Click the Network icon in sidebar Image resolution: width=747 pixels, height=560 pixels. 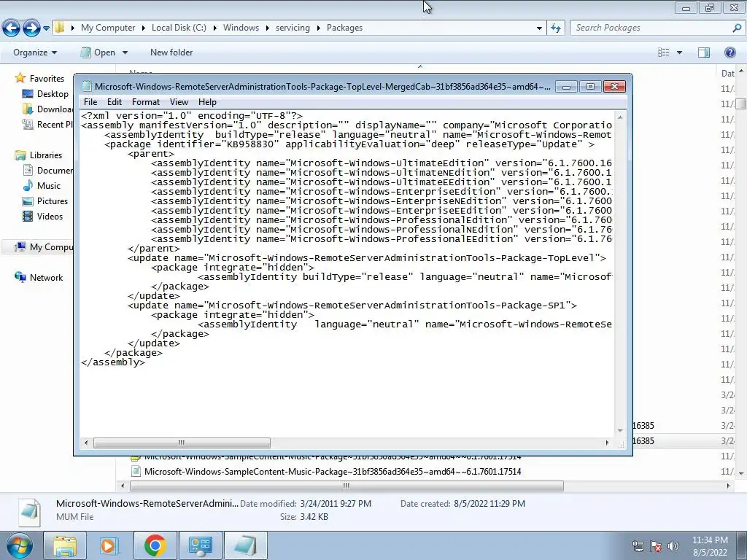(20, 278)
